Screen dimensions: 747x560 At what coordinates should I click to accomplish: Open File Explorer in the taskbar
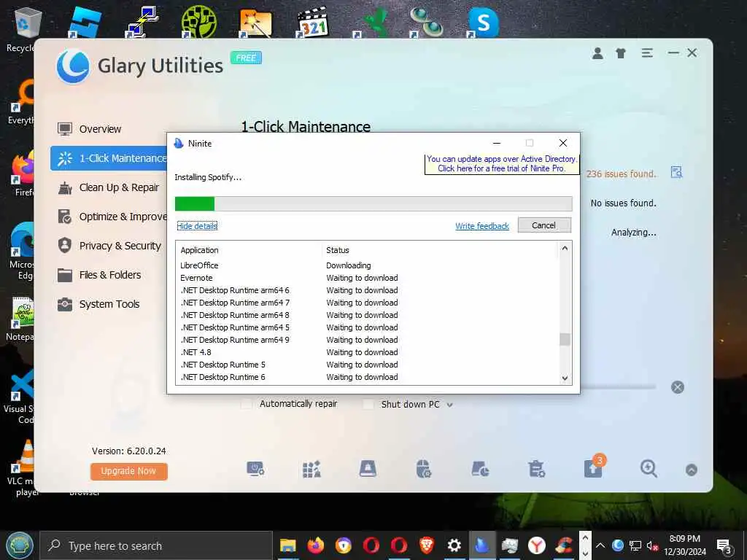pos(287,545)
